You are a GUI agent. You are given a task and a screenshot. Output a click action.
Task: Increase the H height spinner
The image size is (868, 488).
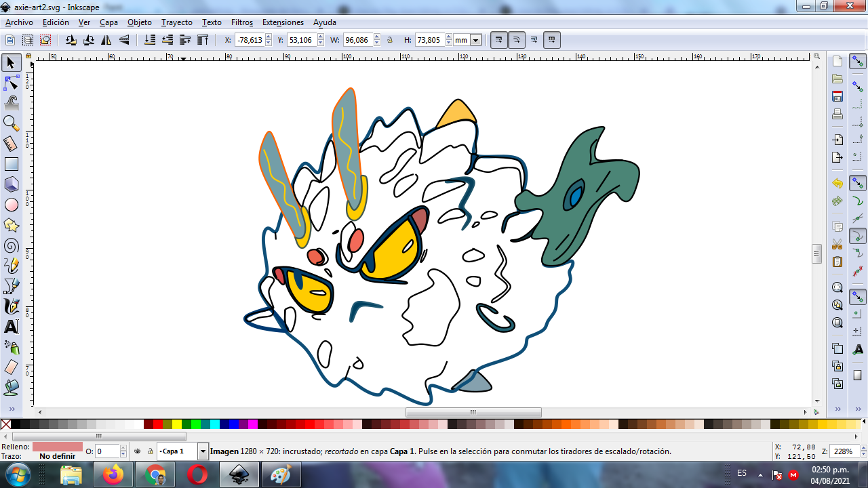tap(448, 37)
